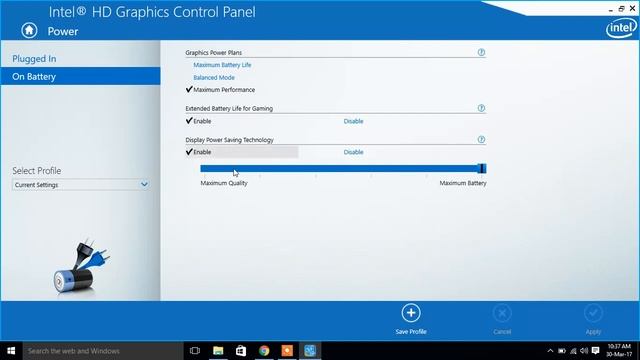Select Intel Graphics panel taskbar icon
Viewport: 640px width, 360px height.
(310, 351)
